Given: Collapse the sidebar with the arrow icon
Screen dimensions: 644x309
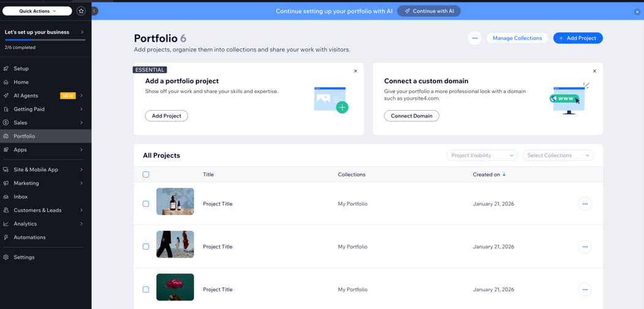Looking at the screenshot, I should (x=94, y=11).
